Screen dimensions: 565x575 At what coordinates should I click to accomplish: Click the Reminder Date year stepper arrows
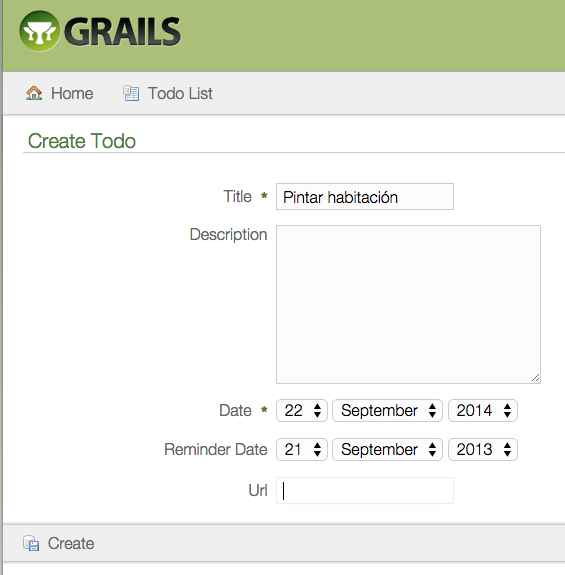tap(507, 450)
